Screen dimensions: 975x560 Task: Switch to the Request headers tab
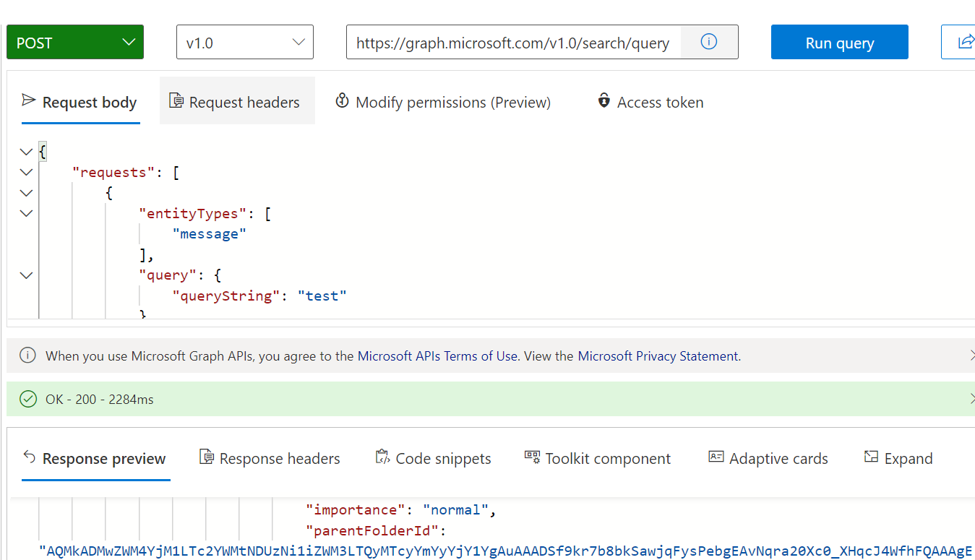coord(236,102)
